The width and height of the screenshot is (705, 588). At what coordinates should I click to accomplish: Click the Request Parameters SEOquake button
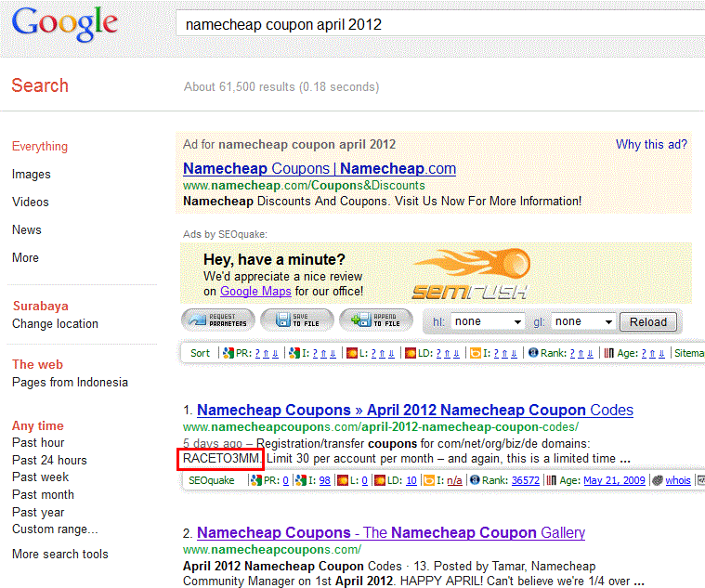point(218,320)
